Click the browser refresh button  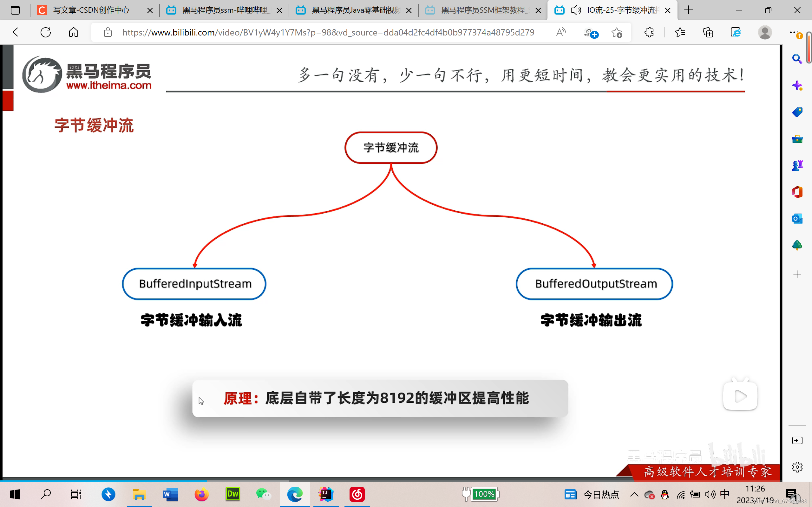(46, 33)
